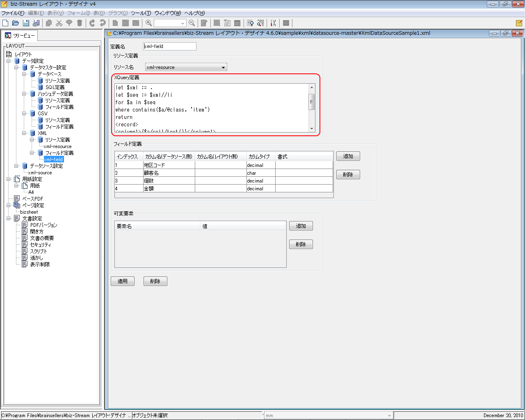Click the Redo arrow toolbar icon
Screen dimensions: 525x420
pos(103,23)
